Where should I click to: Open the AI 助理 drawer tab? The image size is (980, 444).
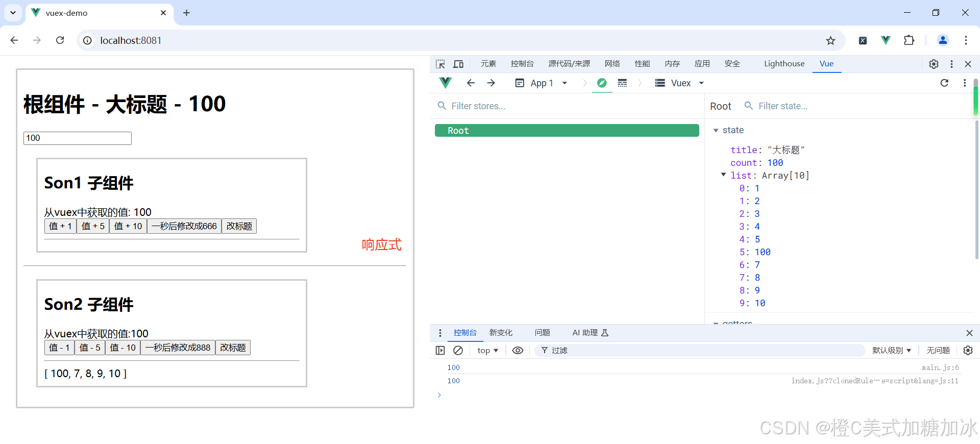click(x=590, y=333)
